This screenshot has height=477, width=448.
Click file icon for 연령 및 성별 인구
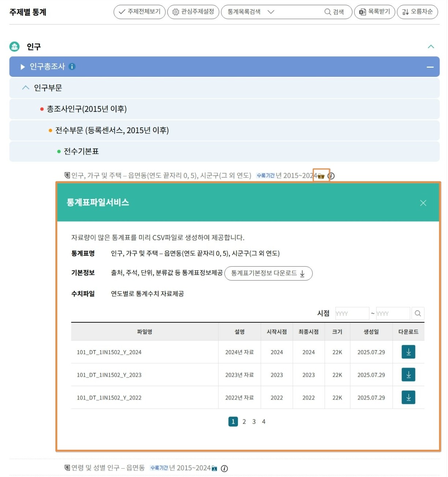tap(214, 469)
